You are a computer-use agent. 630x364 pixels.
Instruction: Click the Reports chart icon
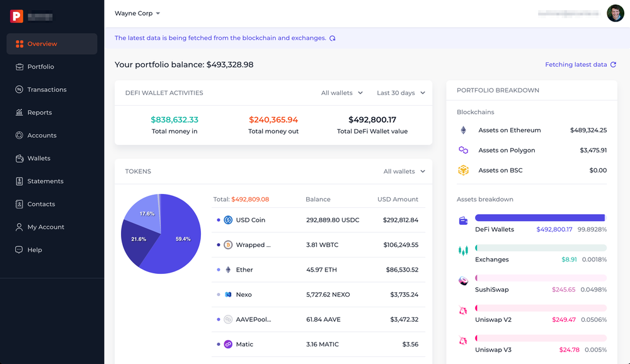(x=20, y=113)
